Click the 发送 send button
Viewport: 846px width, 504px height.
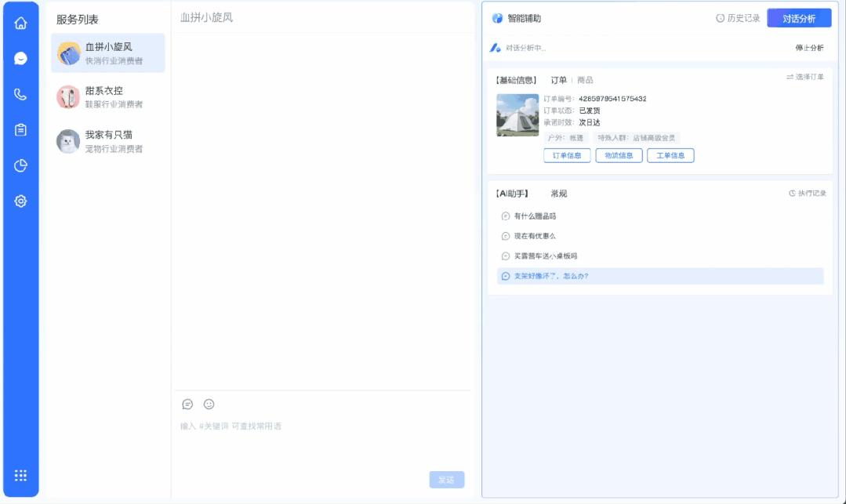point(447,480)
